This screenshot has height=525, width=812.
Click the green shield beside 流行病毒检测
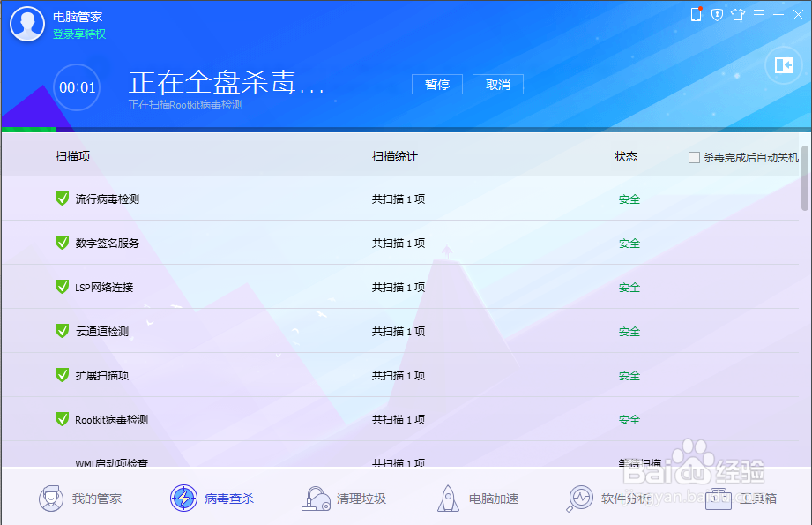pos(62,199)
